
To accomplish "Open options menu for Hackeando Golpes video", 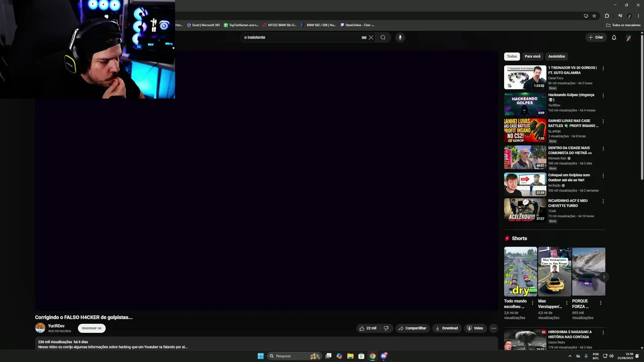I will (x=603, y=96).
